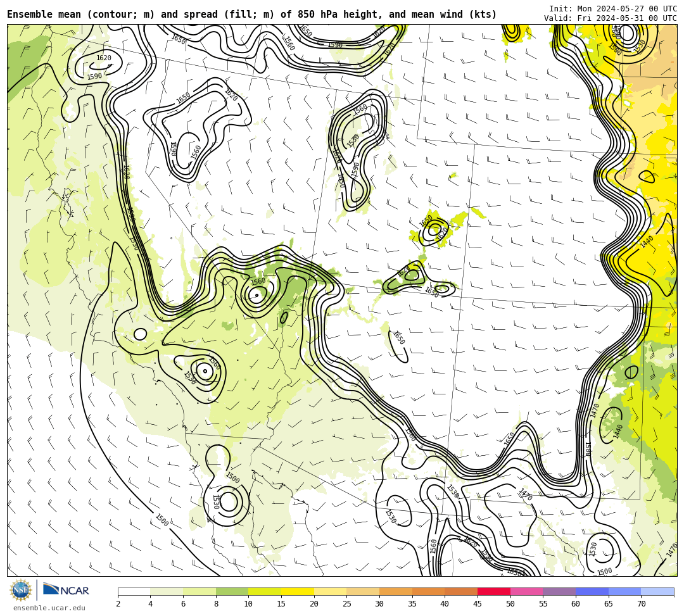The width and height of the screenshot is (684, 616).
Task: Open the ensemble.ucar.edu link text
Action: click(49, 608)
